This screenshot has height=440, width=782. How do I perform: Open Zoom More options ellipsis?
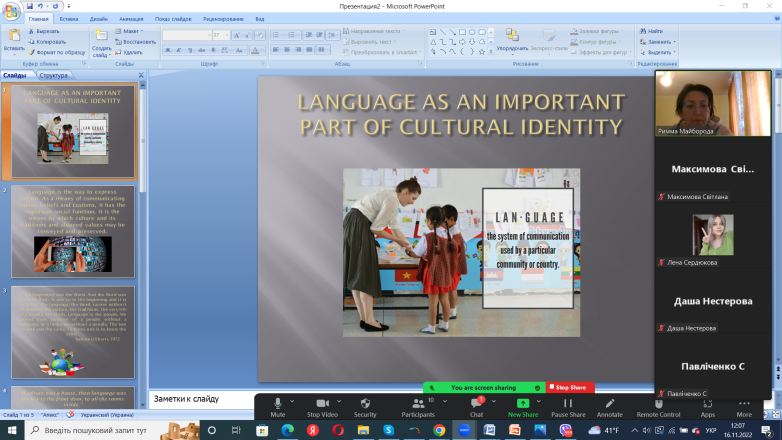[744, 404]
